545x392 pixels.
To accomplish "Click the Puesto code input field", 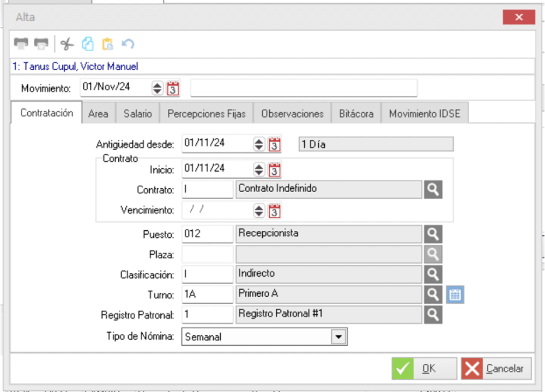I will pyautogui.click(x=207, y=234).
